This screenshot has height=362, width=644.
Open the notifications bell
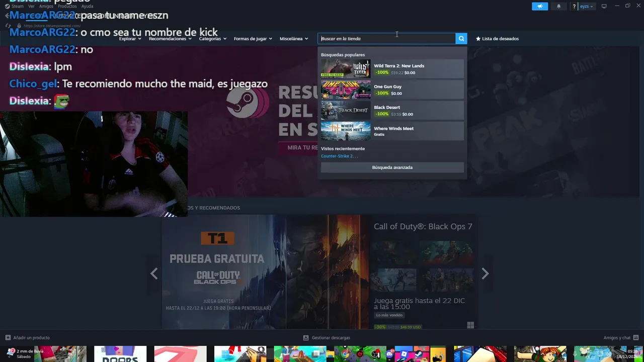(x=558, y=7)
